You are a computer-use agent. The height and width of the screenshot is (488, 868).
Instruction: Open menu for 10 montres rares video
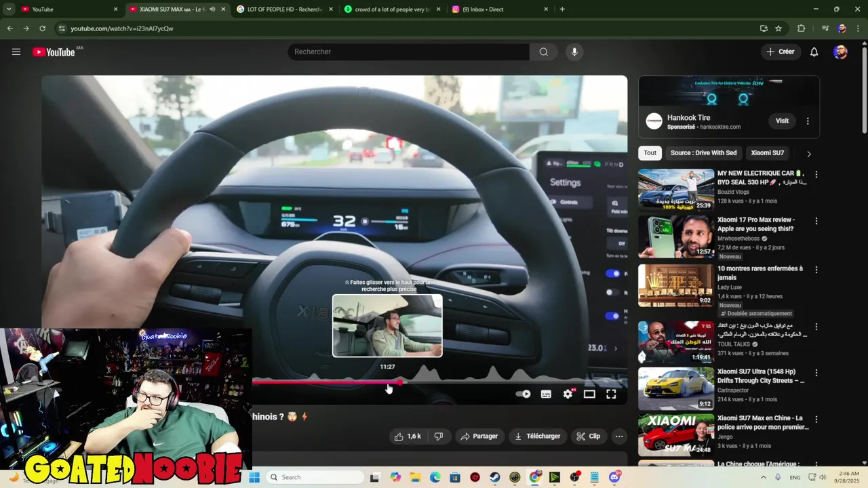[816, 270]
